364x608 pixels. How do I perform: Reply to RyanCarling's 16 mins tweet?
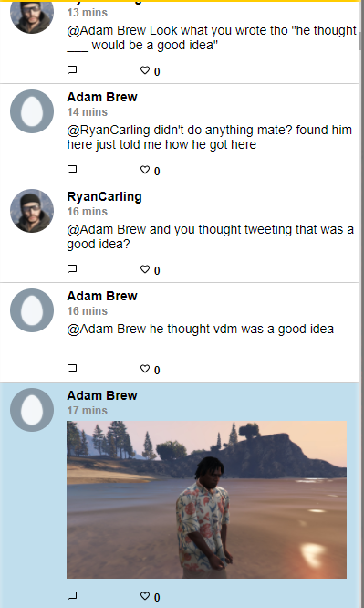coord(72,269)
